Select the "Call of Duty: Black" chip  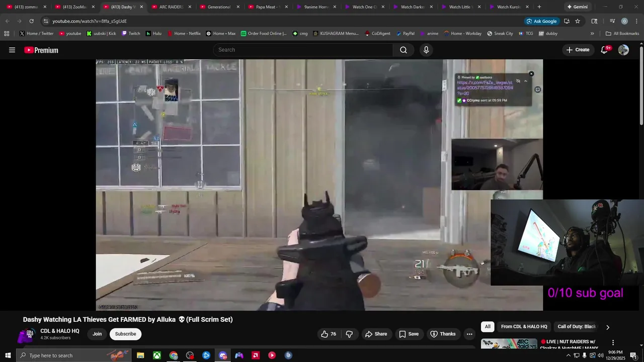pos(577,327)
